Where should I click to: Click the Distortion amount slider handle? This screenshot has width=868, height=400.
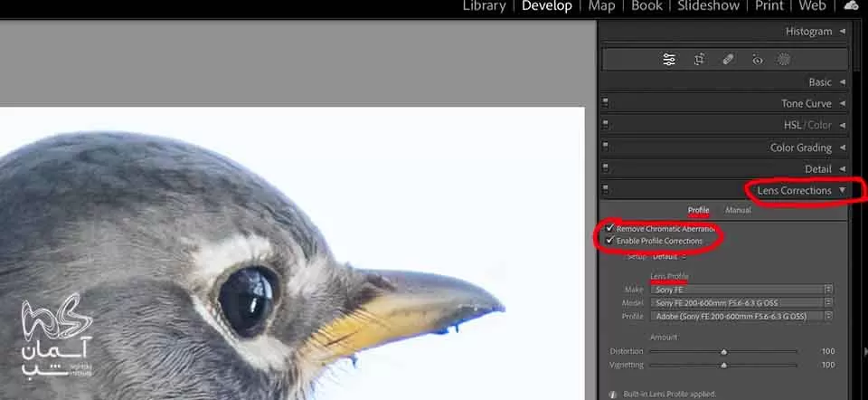tap(723, 351)
